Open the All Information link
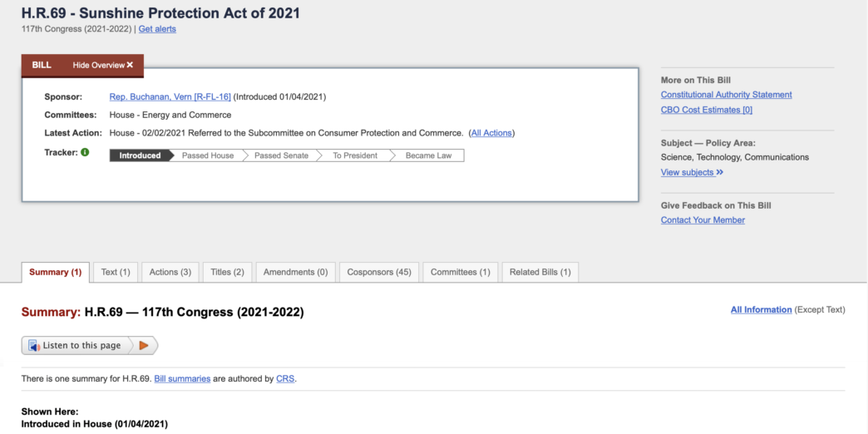The image size is (868, 434). [x=761, y=310]
